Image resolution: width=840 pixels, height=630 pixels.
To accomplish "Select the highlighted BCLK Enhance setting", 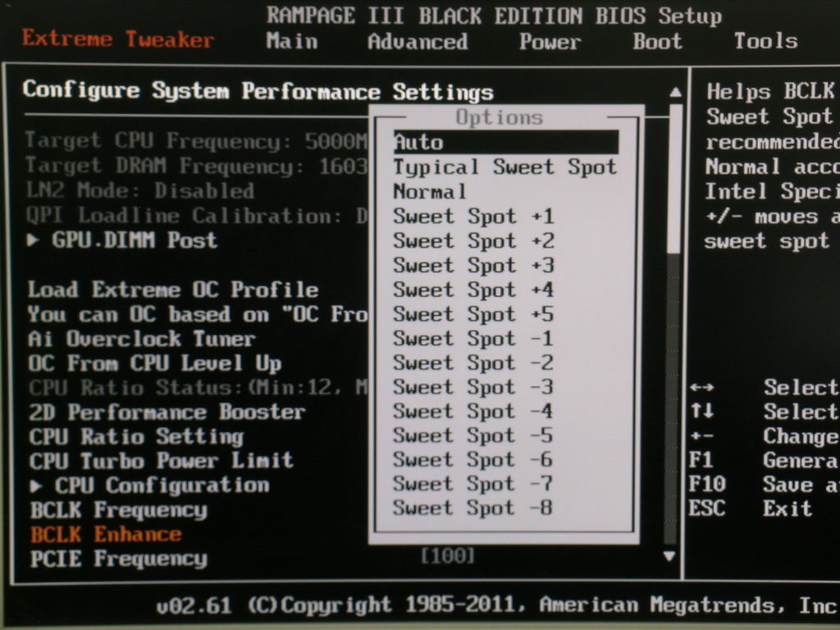I will tap(106, 535).
